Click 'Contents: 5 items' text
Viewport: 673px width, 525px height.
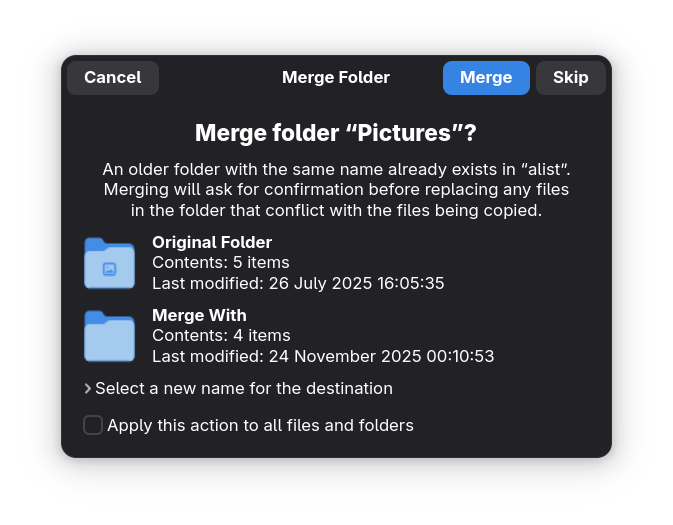221,263
